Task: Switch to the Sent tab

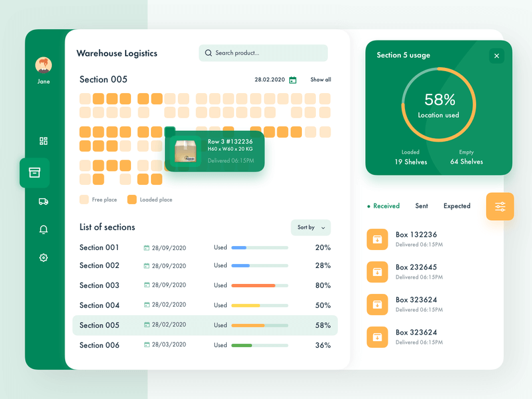Action: pyautogui.click(x=421, y=206)
